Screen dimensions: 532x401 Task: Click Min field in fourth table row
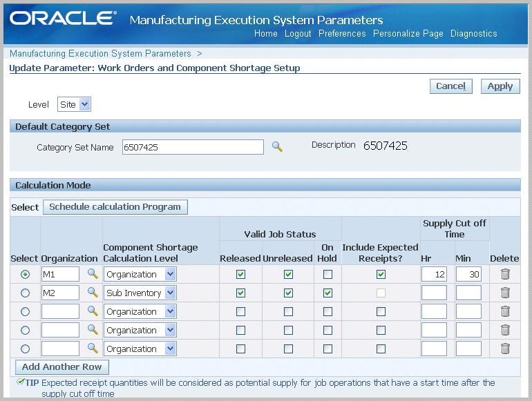click(x=468, y=330)
